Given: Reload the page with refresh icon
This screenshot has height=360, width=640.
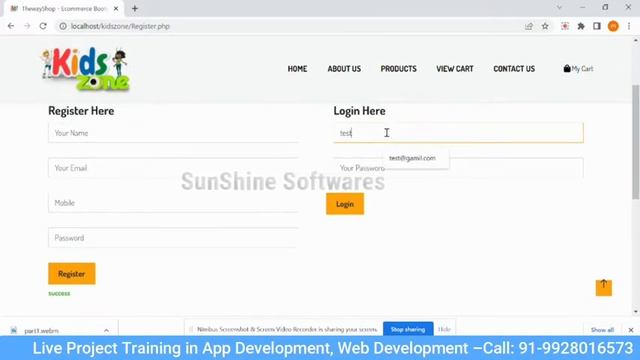Looking at the screenshot, I should pyautogui.click(x=43, y=26).
